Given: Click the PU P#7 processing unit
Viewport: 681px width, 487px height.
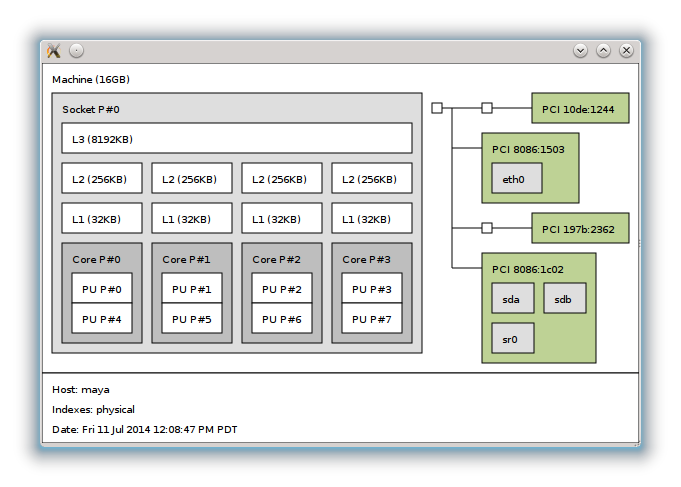Looking at the screenshot, I should pyautogui.click(x=372, y=319).
